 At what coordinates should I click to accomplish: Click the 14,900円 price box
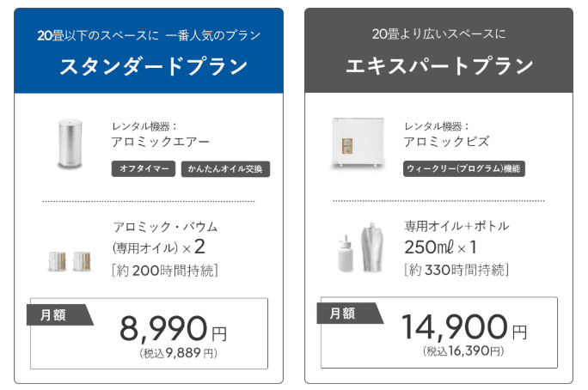(x=439, y=332)
